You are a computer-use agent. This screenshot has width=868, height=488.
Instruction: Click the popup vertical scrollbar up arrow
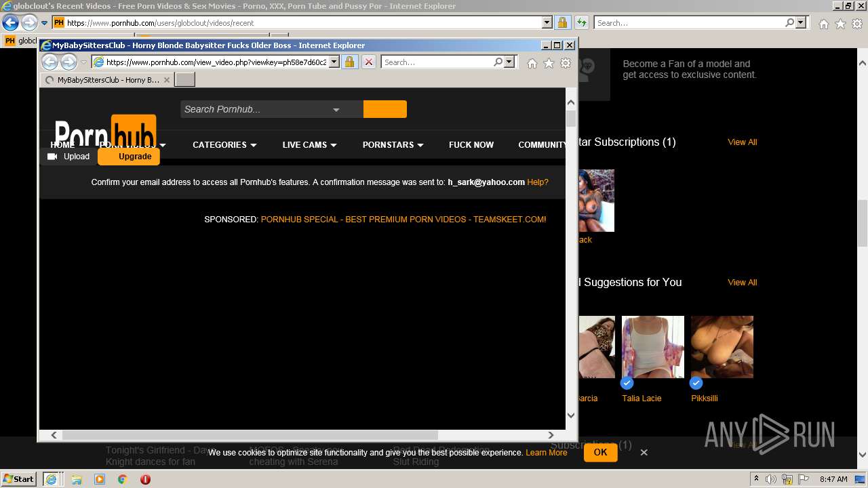[571, 102]
